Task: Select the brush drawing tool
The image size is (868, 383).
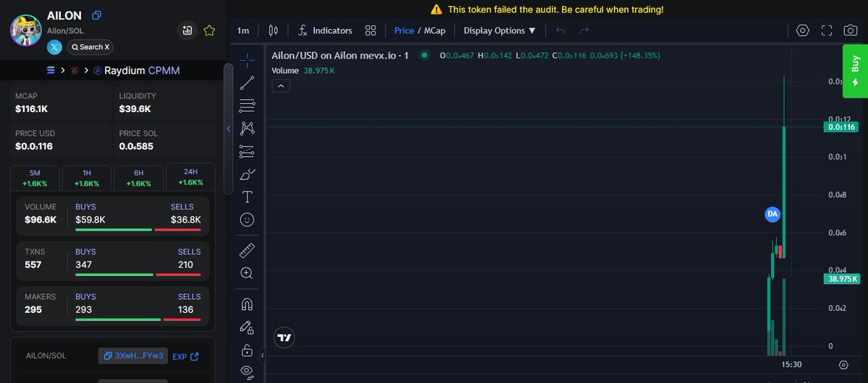Action: click(x=247, y=174)
